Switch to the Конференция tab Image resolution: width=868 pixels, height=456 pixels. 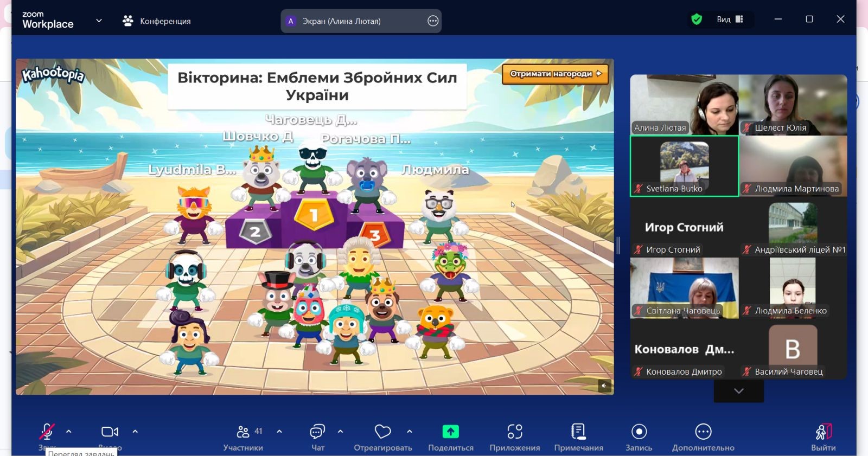157,21
